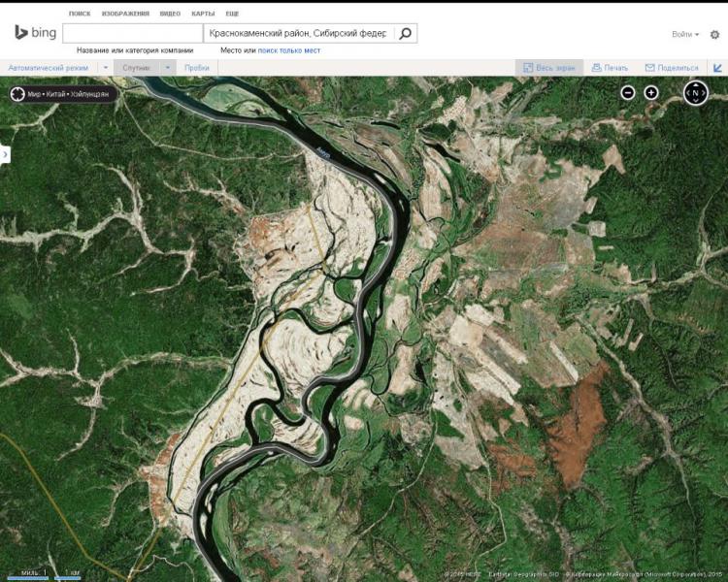728x582 pixels.
Task: Click the 'поиск только мест' link
Action: [x=289, y=50]
